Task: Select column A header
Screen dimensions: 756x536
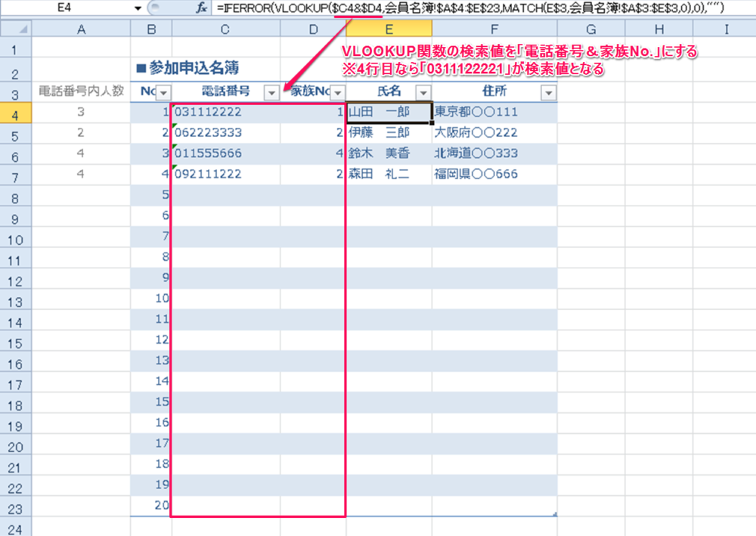Action: 81,29
